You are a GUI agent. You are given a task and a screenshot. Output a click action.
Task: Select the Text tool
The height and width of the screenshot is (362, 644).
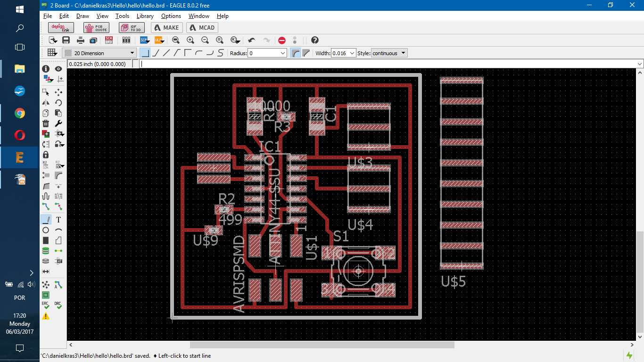(58, 220)
